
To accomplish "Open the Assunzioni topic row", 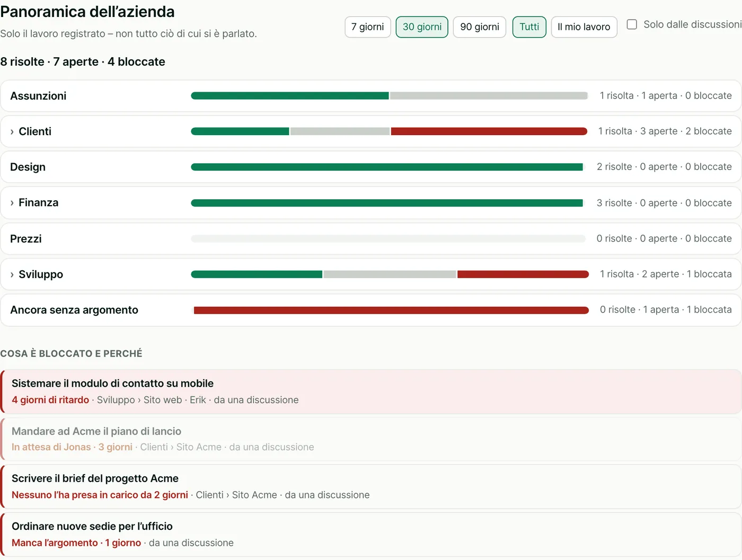I will click(370, 96).
